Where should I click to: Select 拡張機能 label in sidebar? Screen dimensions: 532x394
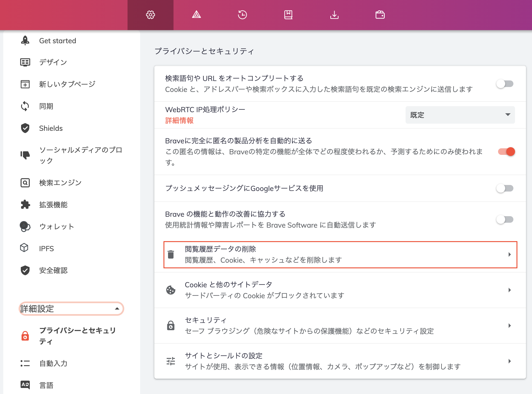(53, 205)
